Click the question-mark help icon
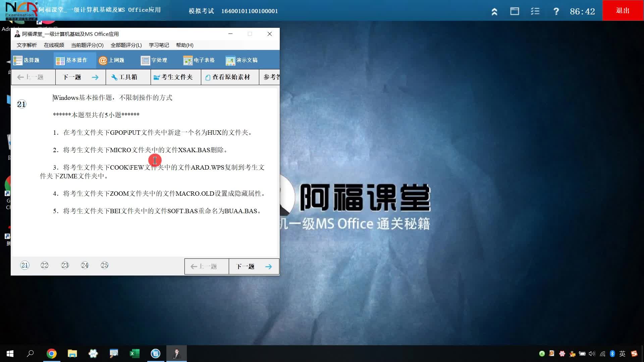The image size is (644, 362). 556,11
